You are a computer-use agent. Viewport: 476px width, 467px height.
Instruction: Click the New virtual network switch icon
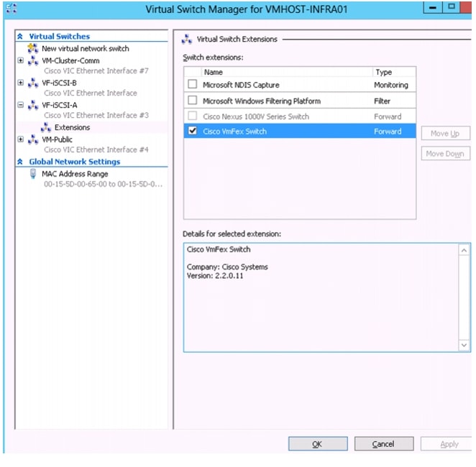[33, 49]
